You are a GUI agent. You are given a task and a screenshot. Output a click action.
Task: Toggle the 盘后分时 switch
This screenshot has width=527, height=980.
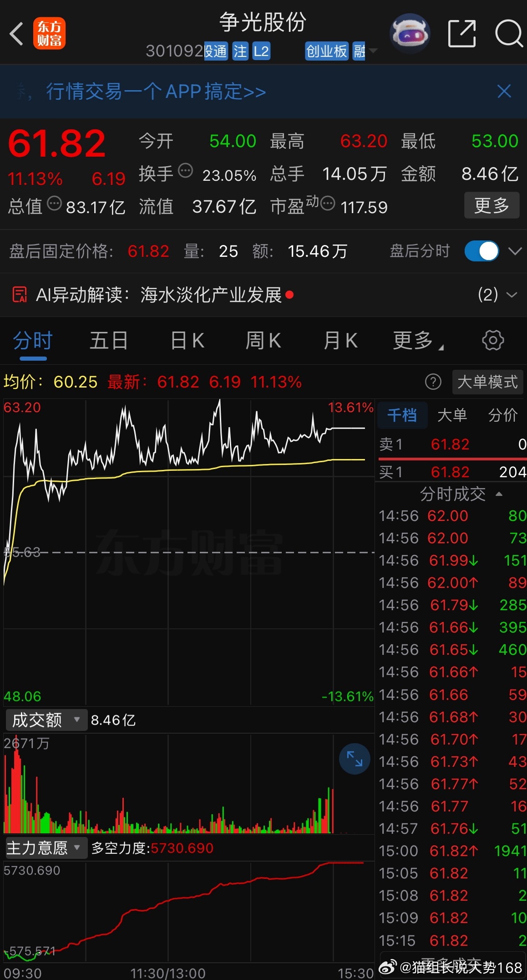481,251
